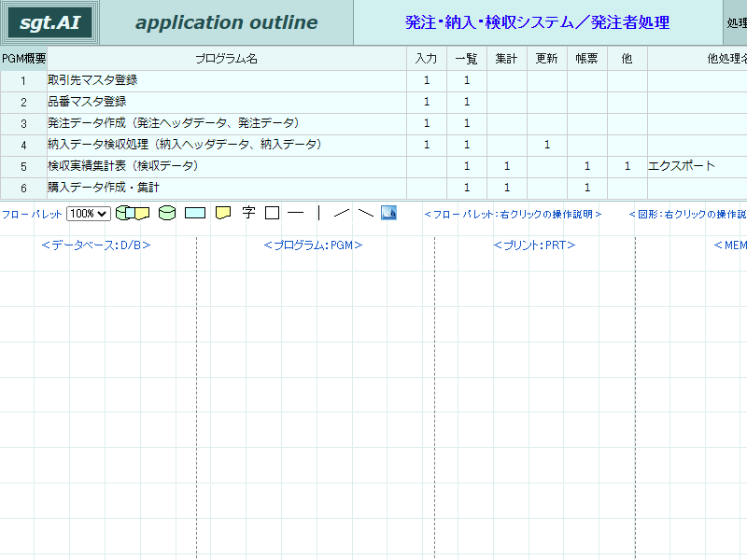The width and height of the screenshot is (747, 560).
Task: Select the downward diagonal line tool
Action: click(x=366, y=213)
